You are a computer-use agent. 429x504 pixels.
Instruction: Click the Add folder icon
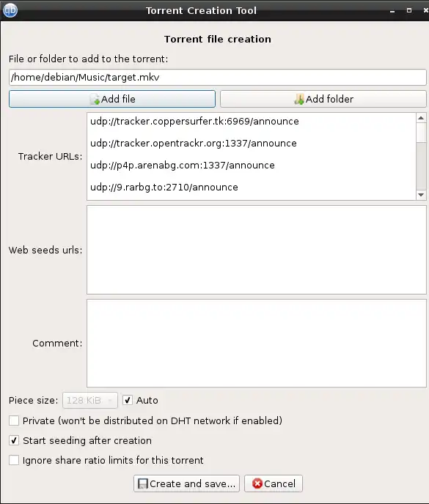299,100
